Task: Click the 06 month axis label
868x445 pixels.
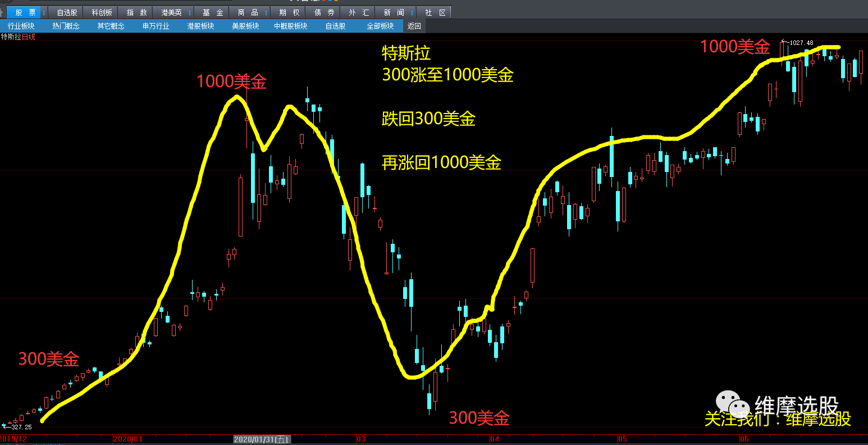Action: [744, 439]
